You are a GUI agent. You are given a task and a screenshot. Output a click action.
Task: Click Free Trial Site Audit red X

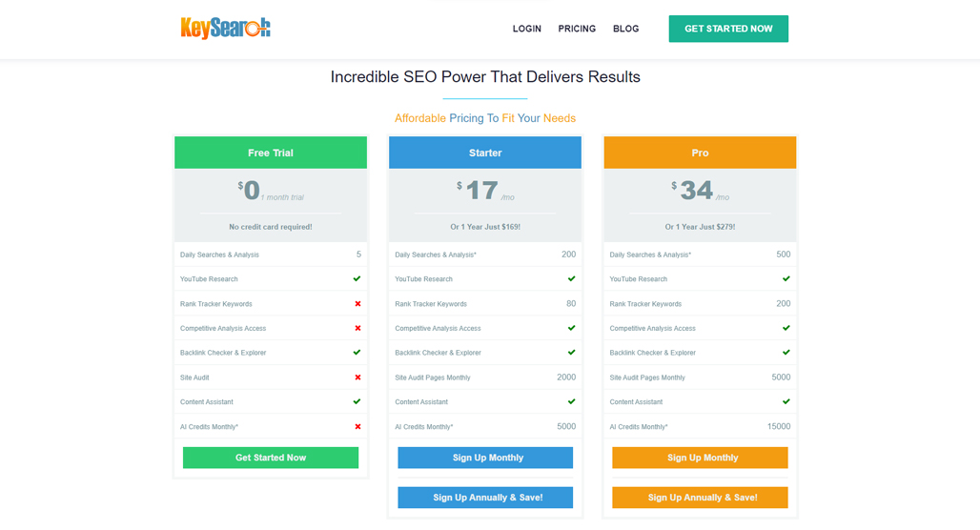[x=357, y=377]
